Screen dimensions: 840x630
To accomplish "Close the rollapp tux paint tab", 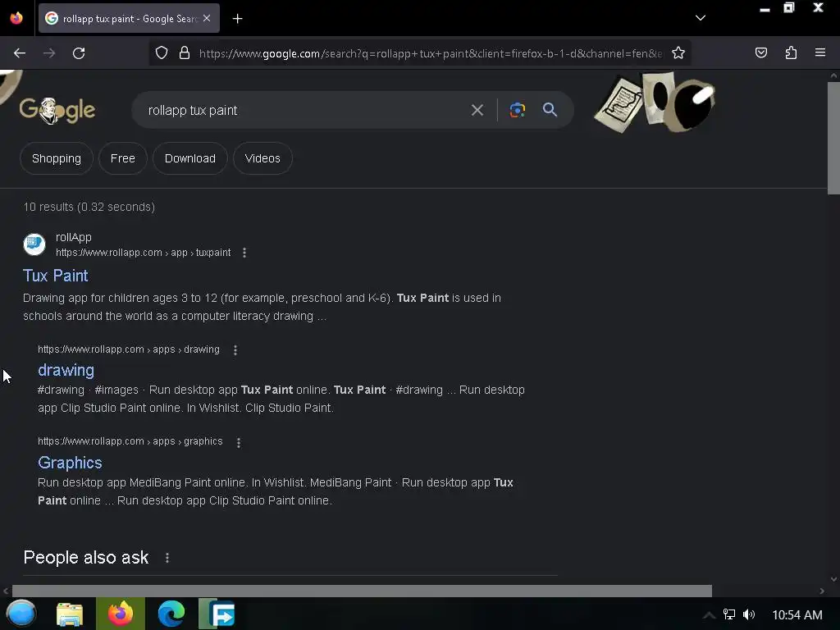I will click(x=207, y=18).
